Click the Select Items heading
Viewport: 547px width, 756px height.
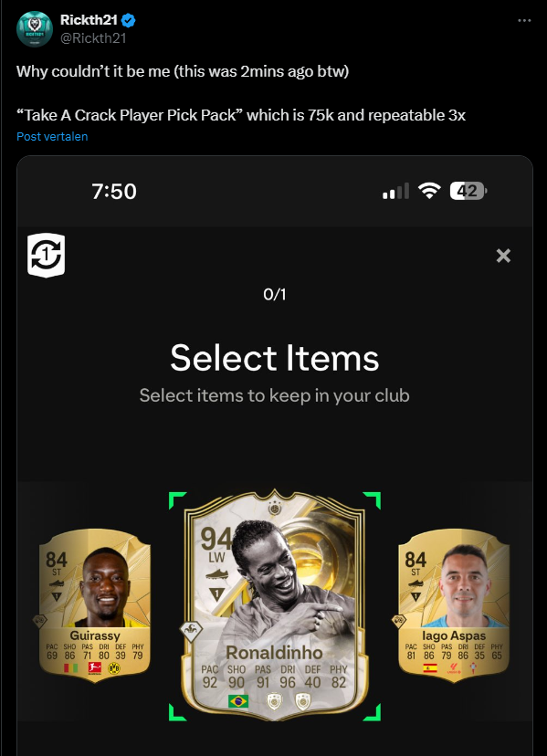pos(275,358)
